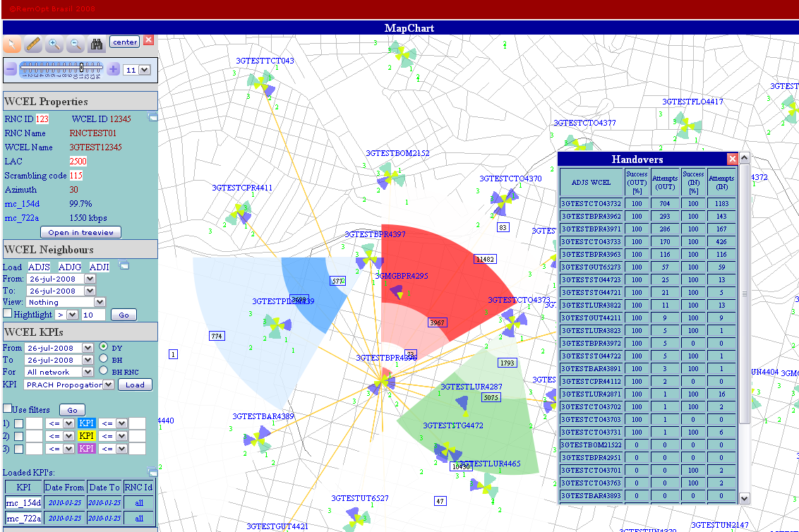The height and width of the screenshot is (532, 799).
Task: Activate the ruler measure tool
Action: [x=33, y=44]
